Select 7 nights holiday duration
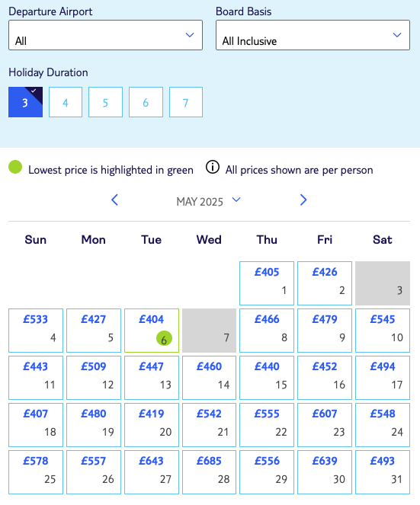This screenshot has height=505, width=420. 186,102
